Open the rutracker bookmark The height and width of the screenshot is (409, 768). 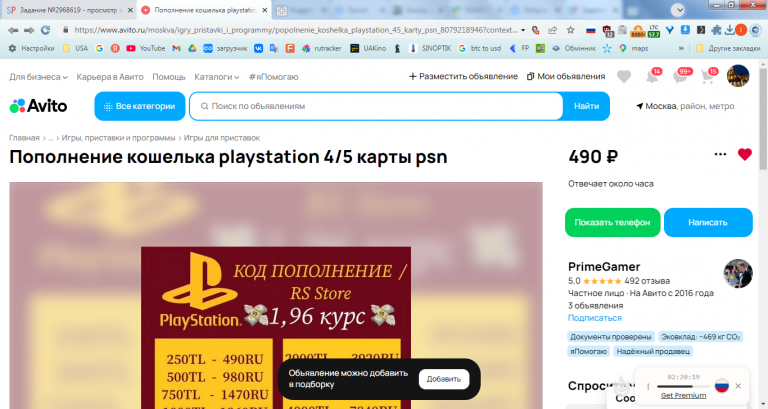pyautogui.click(x=321, y=48)
